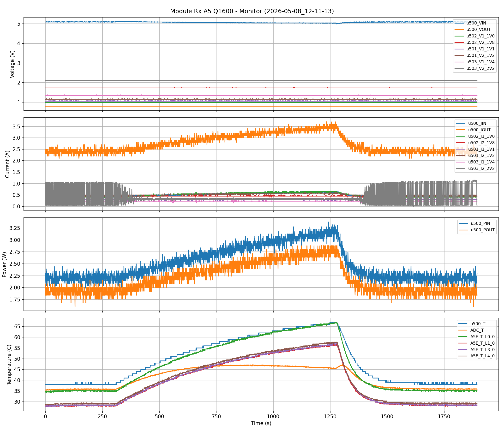Click the Voltage (V) axis label
This screenshot has height=432, width=504.
click(12, 64)
